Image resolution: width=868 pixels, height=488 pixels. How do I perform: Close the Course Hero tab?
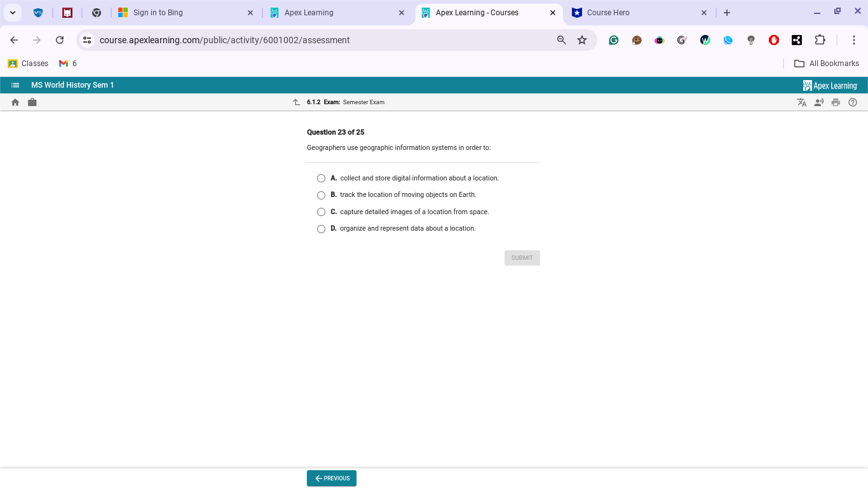coord(704,13)
